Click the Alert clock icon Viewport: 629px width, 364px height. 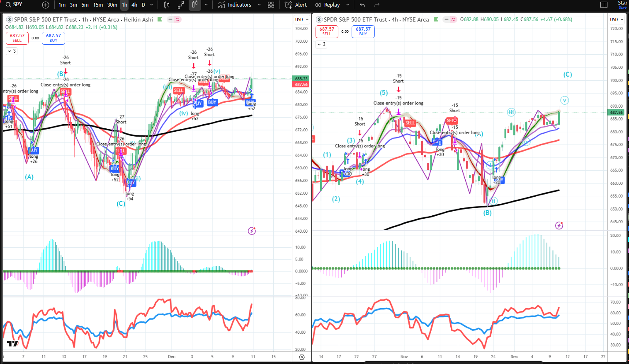[289, 5]
